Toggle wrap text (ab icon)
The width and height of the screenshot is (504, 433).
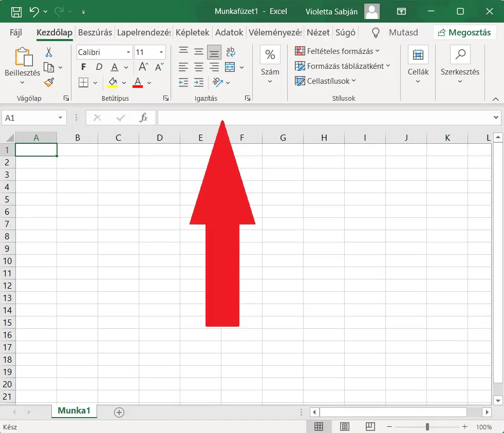pos(231,51)
